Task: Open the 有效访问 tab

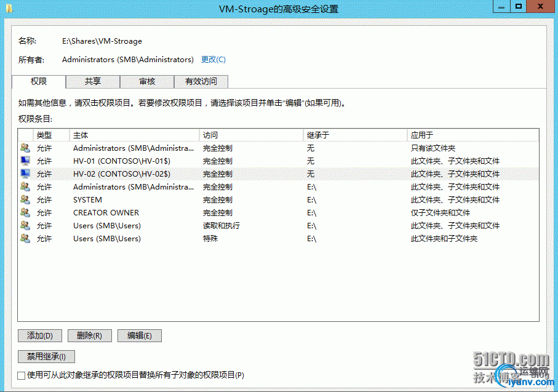Action: pos(201,81)
